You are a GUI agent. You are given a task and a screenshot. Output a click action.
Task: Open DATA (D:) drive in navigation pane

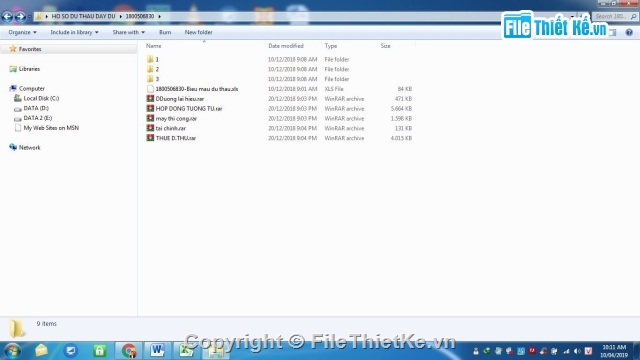36,108
